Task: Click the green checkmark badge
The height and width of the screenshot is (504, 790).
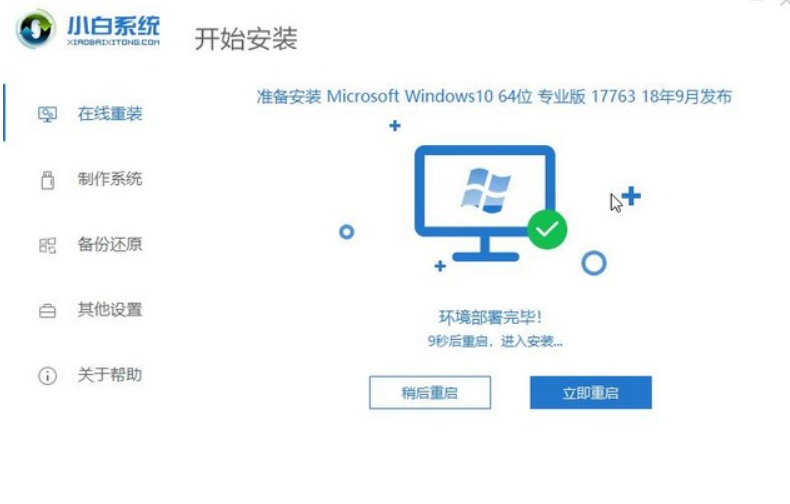Action: point(547,229)
